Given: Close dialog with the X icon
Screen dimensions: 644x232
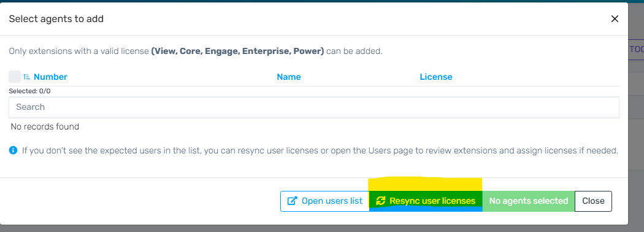Looking at the screenshot, I should (x=615, y=19).
